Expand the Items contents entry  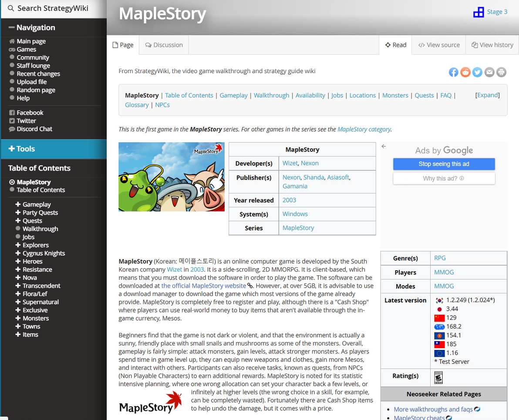click(18, 334)
